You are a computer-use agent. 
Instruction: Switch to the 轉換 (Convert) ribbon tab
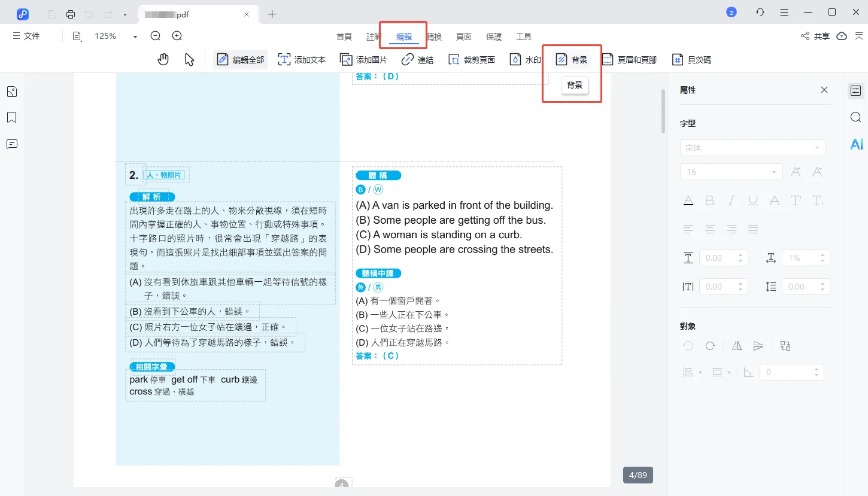tap(434, 36)
